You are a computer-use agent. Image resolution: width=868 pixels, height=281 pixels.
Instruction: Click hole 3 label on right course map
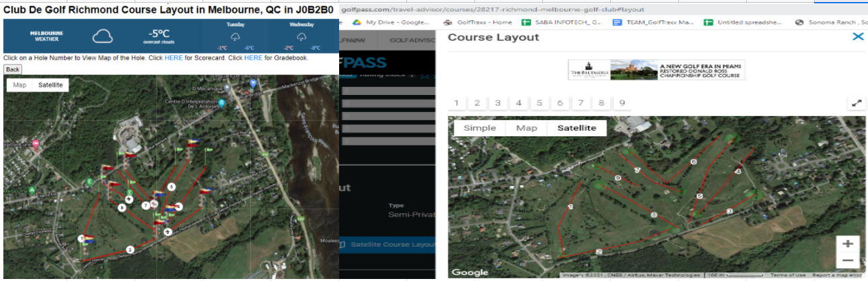click(729, 212)
